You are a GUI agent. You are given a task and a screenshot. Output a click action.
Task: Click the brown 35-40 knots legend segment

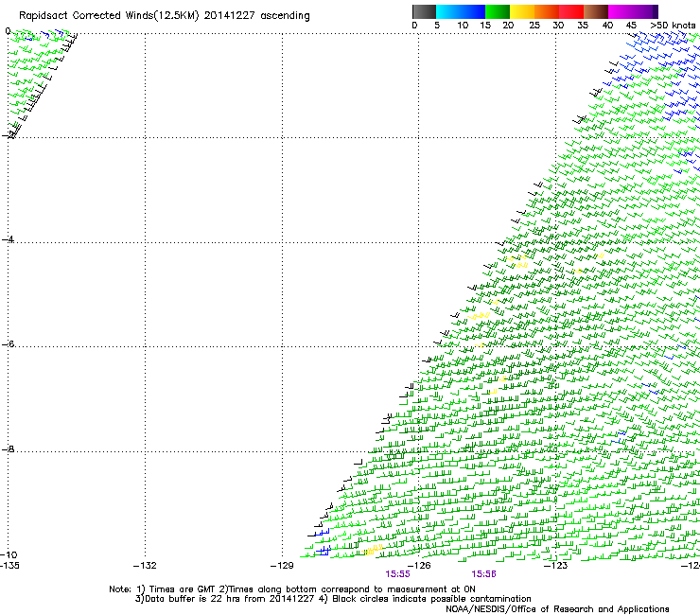click(596, 11)
